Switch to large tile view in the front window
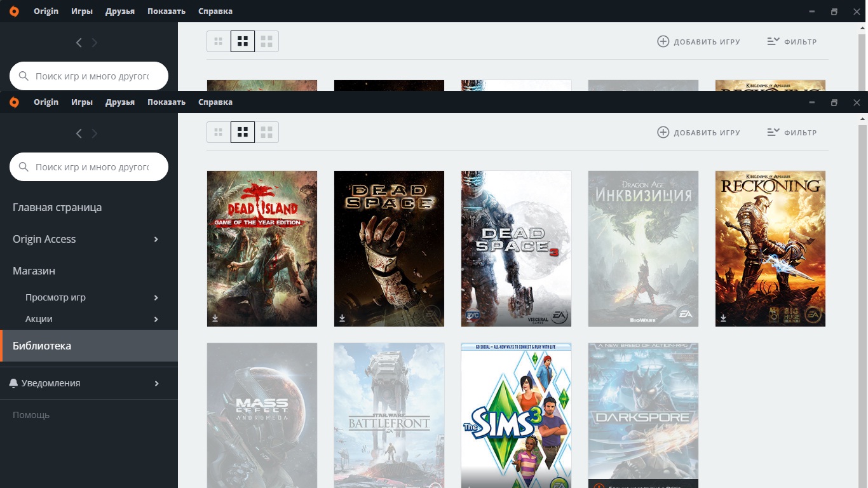This screenshot has width=868, height=488. coord(267,132)
